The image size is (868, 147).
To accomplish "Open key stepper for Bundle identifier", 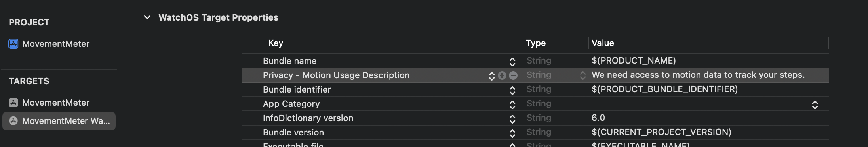I will [512, 90].
